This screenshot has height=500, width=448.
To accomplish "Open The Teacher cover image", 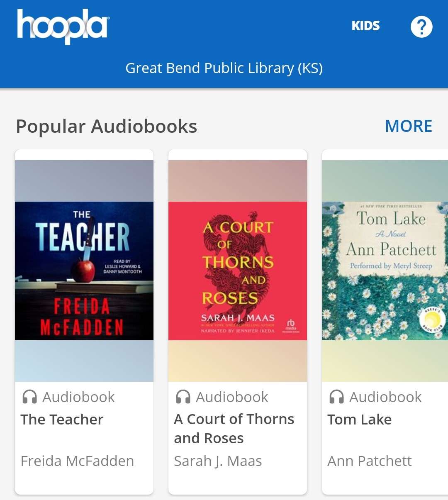I will pos(84,271).
